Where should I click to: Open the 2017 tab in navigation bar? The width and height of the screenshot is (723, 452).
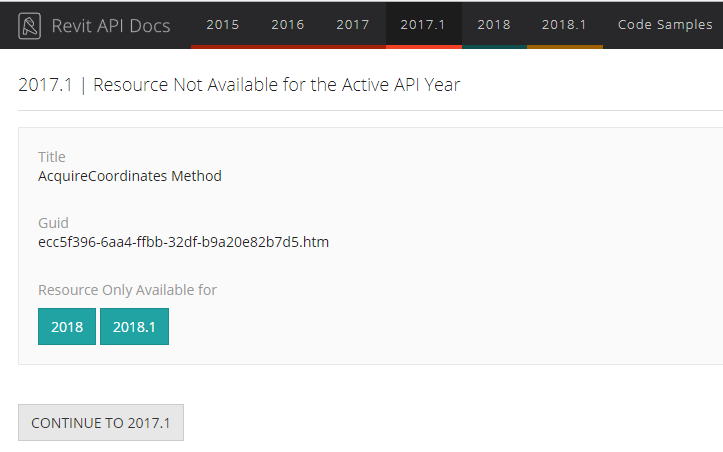[x=353, y=25]
